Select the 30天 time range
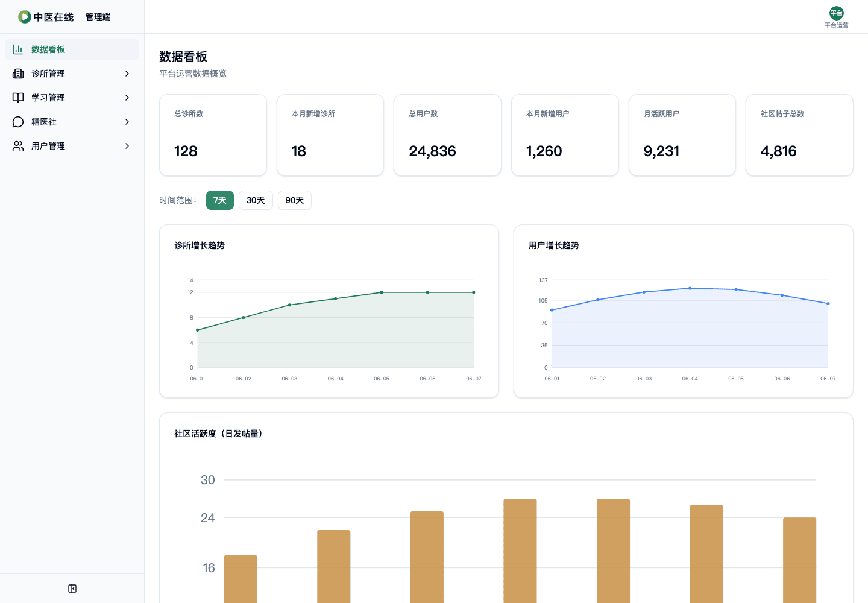 click(256, 200)
